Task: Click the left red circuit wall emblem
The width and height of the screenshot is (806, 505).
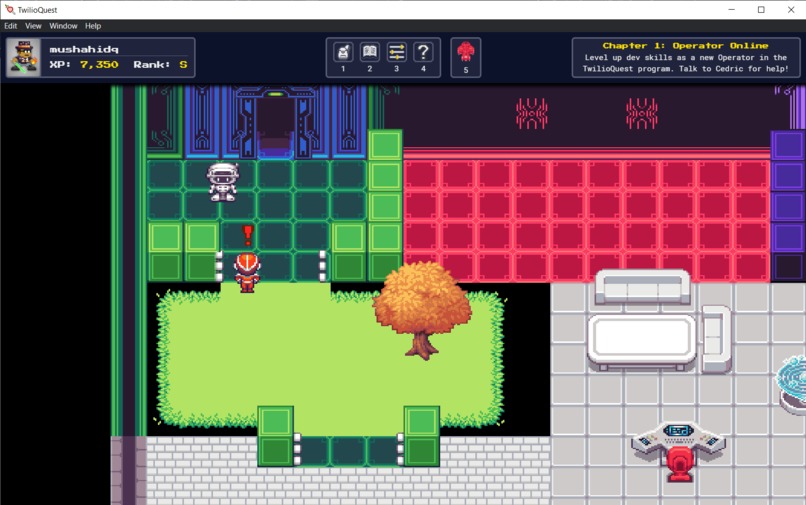Action: tap(532, 113)
